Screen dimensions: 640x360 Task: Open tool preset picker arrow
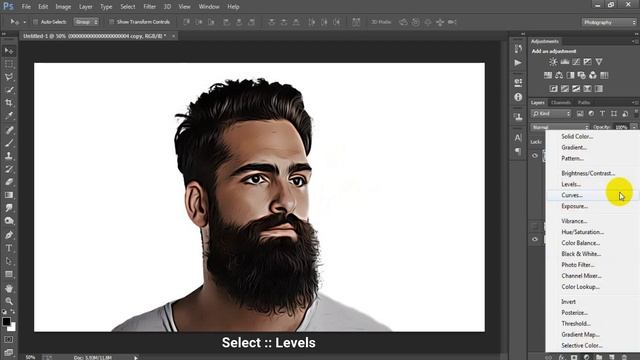click(x=24, y=22)
